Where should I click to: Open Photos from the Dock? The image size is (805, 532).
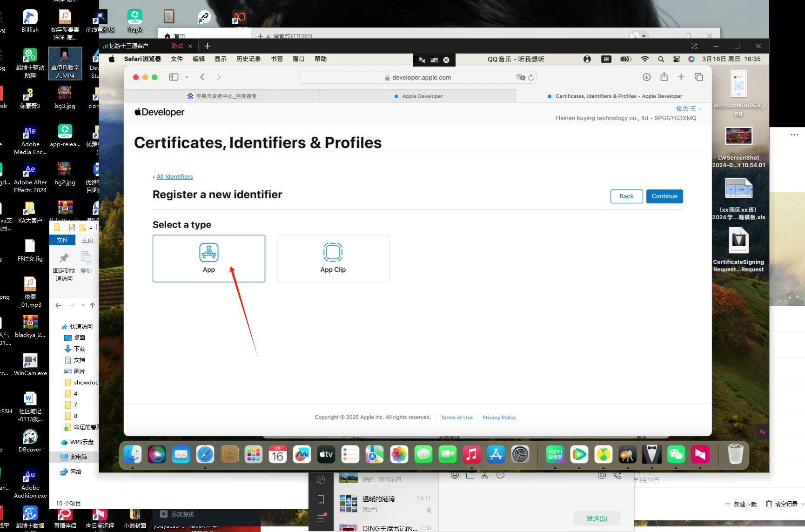[399, 454]
